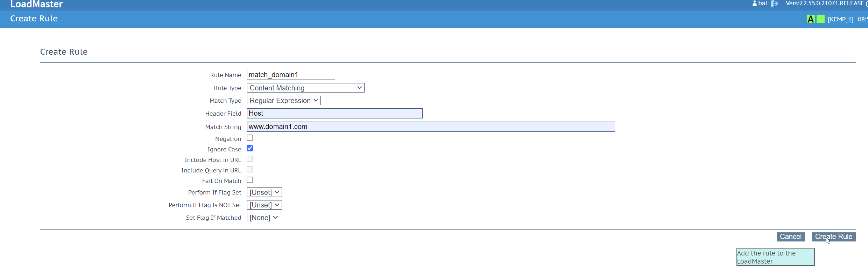Click the [KEMP_1] hostname text
The width and height of the screenshot is (868, 273).
click(x=840, y=19)
